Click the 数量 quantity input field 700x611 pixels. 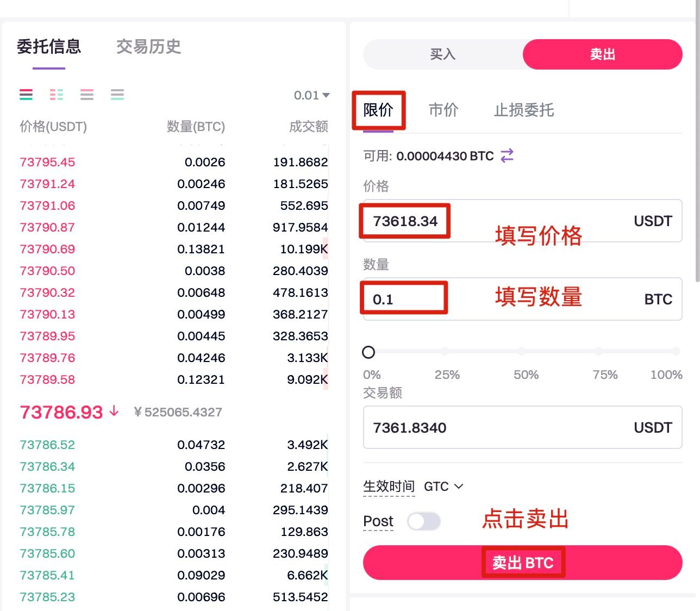[x=522, y=299]
